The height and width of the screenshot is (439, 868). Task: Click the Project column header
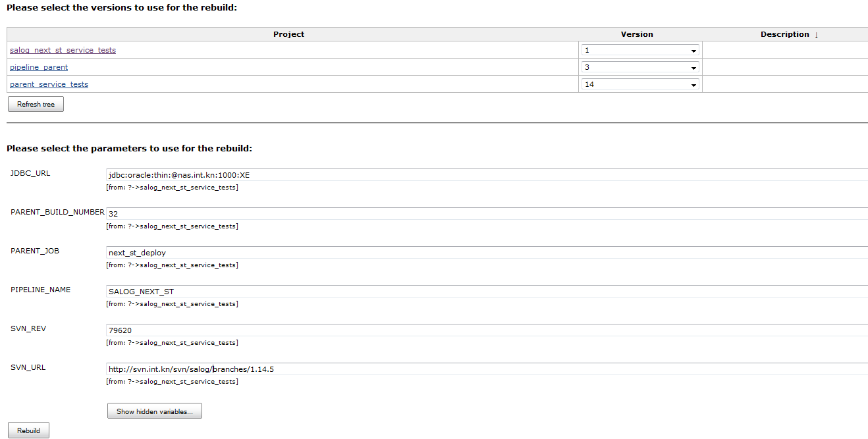288,34
